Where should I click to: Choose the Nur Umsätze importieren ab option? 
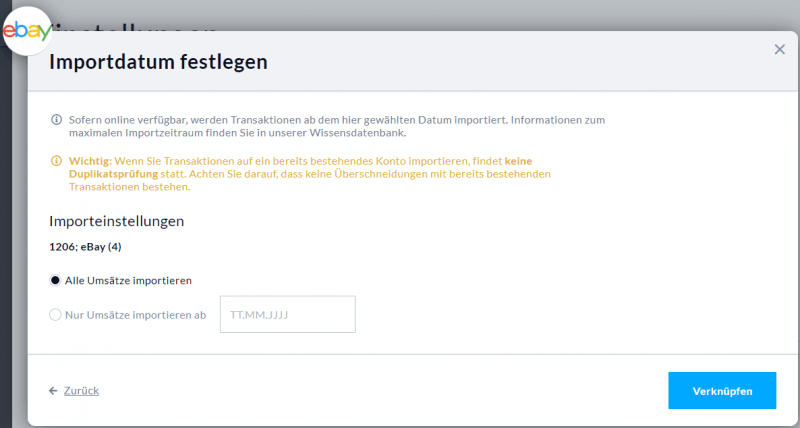click(x=55, y=315)
